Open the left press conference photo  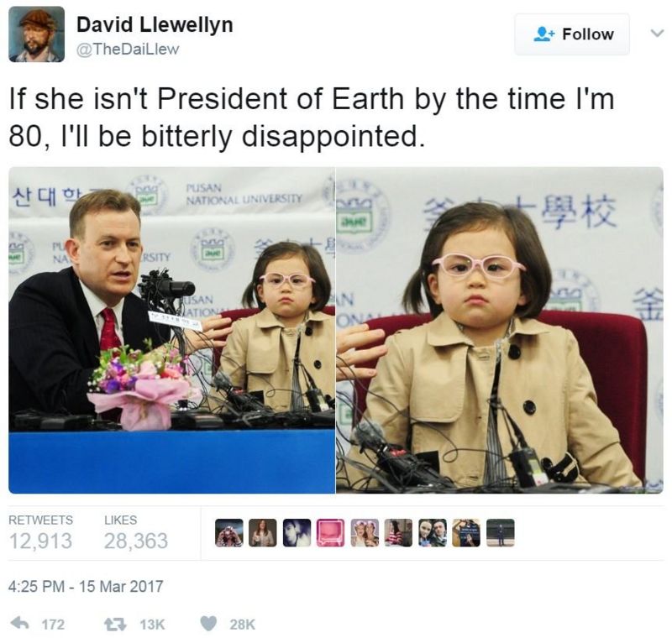[x=172, y=330]
